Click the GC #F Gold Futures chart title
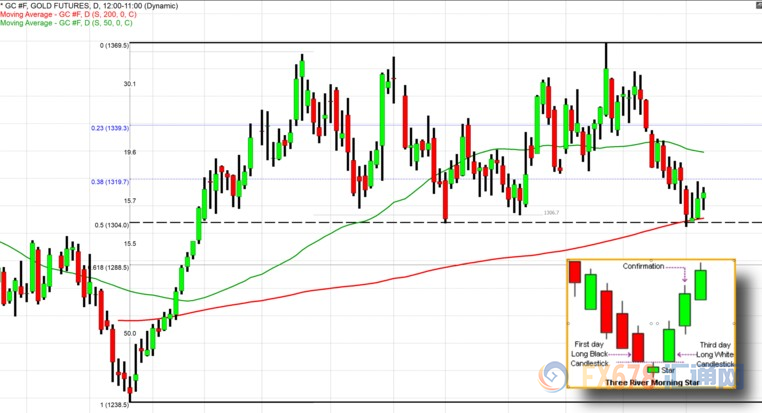762x413 pixels. click(90, 5)
